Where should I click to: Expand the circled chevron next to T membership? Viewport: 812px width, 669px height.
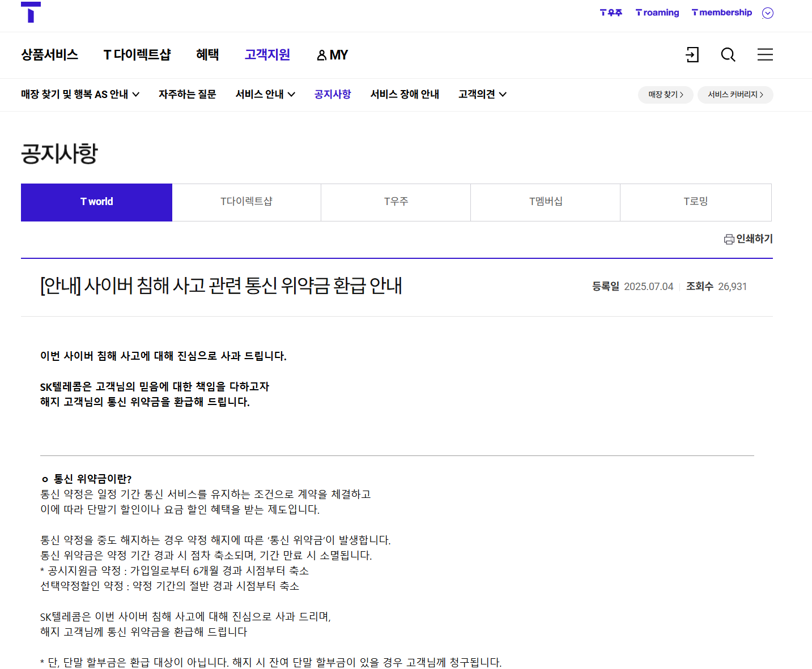point(768,13)
